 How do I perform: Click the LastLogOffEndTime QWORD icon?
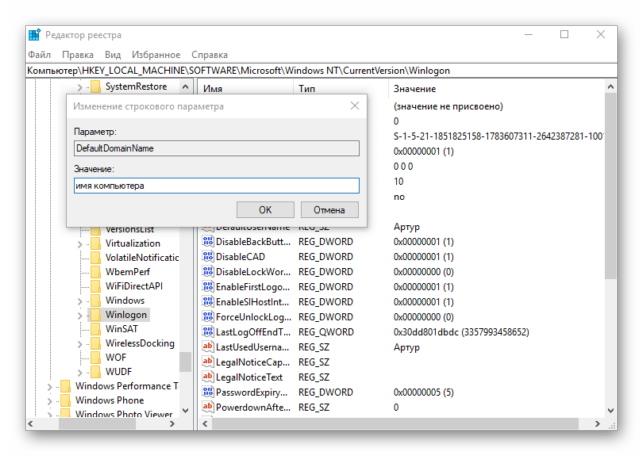(207, 332)
